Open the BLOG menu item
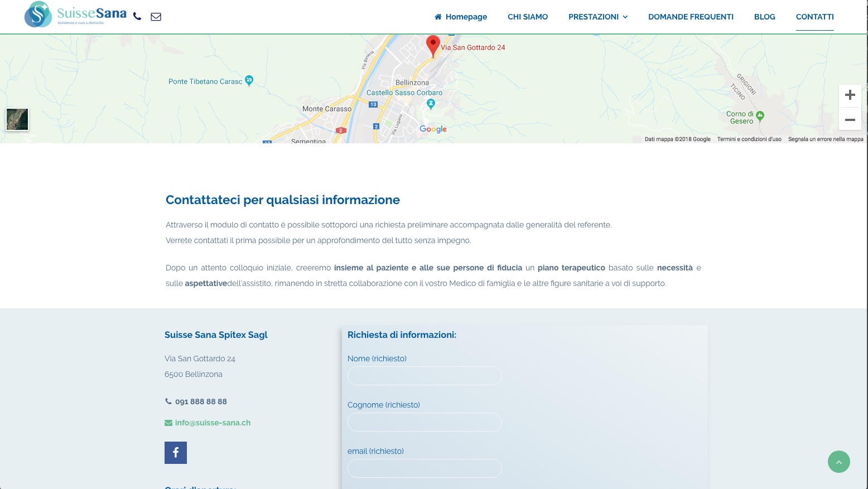The image size is (868, 489). pyautogui.click(x=764, y=17)
